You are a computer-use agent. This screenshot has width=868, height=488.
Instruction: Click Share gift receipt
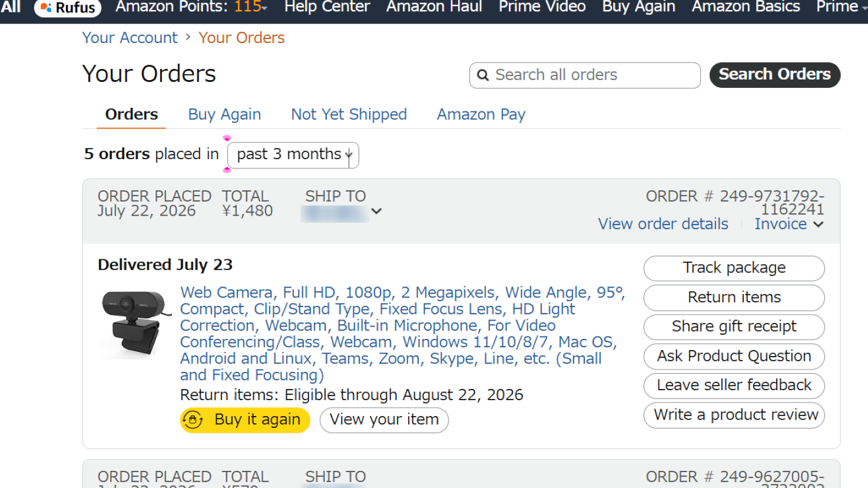[x=734, y=327]
